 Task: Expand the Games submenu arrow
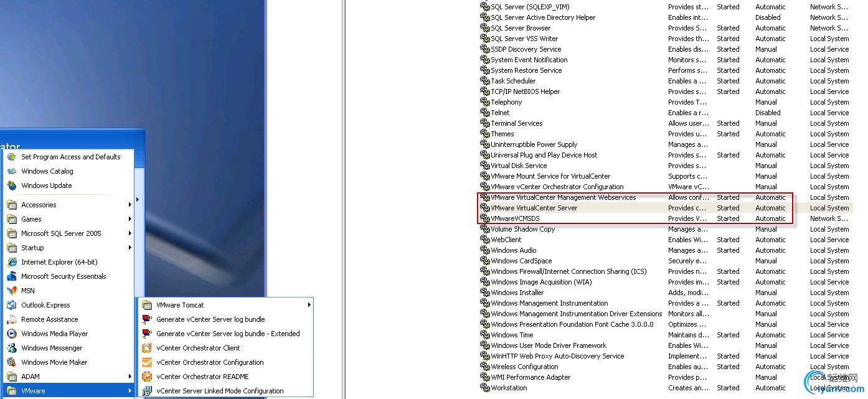(x=130, y=219)
